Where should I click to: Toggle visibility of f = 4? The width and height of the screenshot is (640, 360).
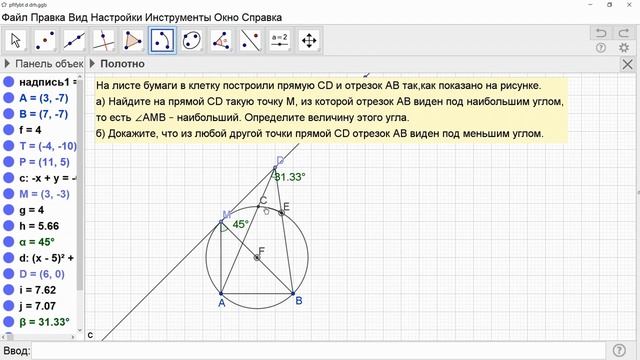click(x=9, y=130)
